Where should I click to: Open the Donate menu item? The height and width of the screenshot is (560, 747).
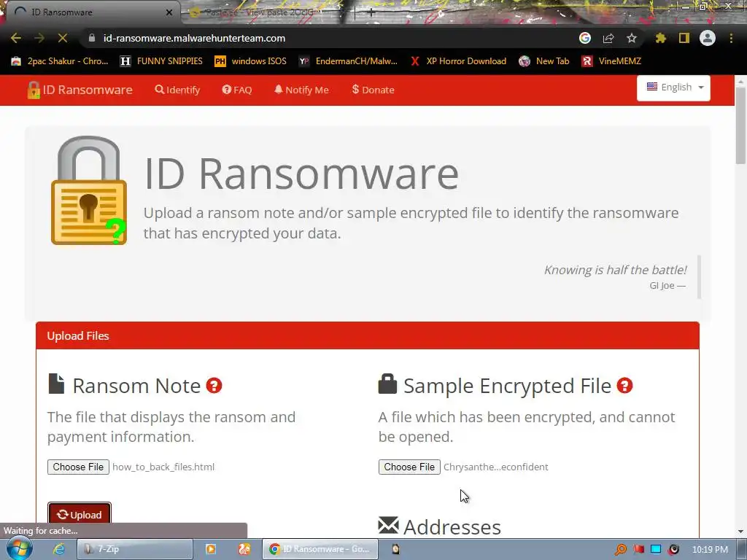(x=373, y=90)
